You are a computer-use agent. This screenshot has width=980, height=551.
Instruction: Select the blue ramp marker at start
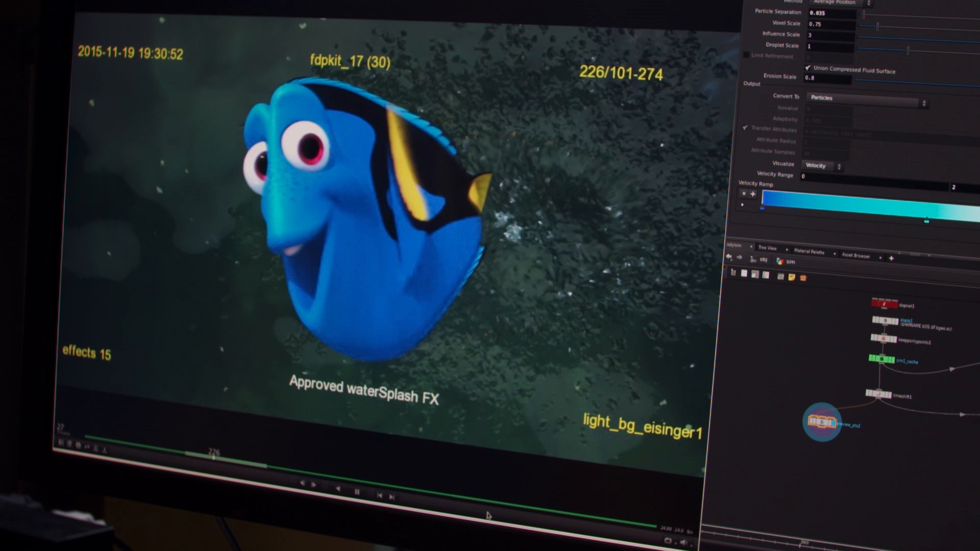pos(762,208)
